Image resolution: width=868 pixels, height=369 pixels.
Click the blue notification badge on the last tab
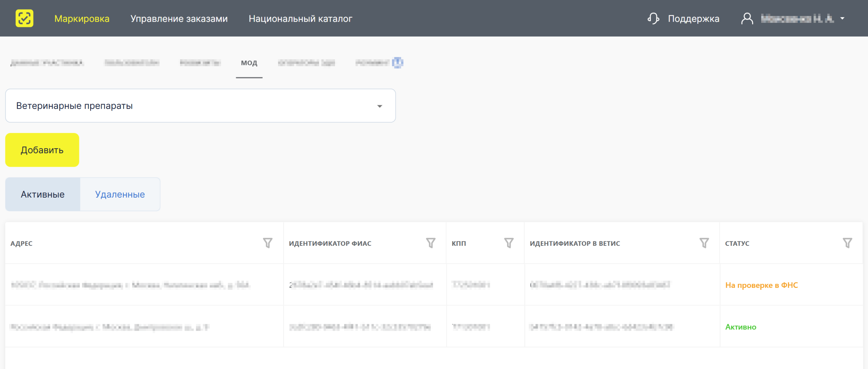point(397,62)
